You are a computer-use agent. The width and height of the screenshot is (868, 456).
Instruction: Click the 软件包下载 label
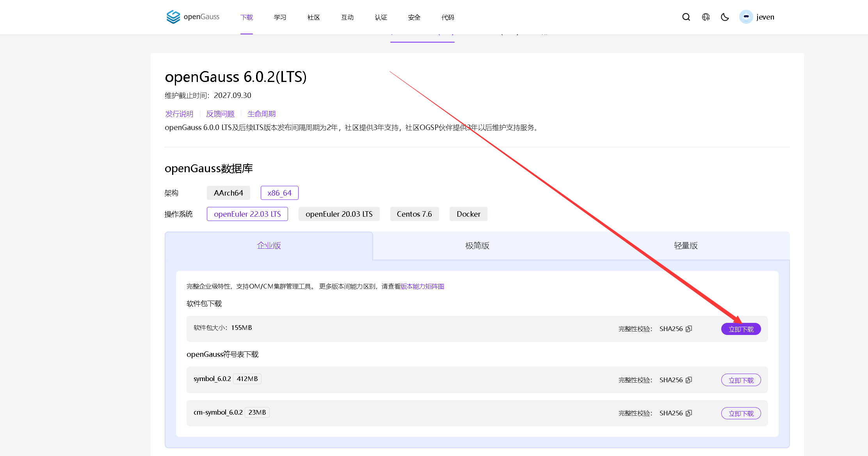(204, 303)
